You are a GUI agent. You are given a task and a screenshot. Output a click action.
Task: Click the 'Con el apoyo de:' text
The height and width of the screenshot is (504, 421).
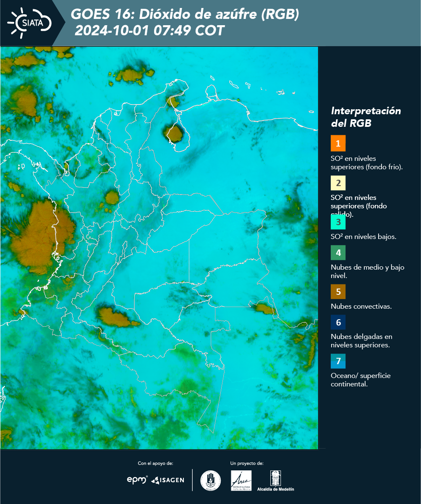coord(156,463)
